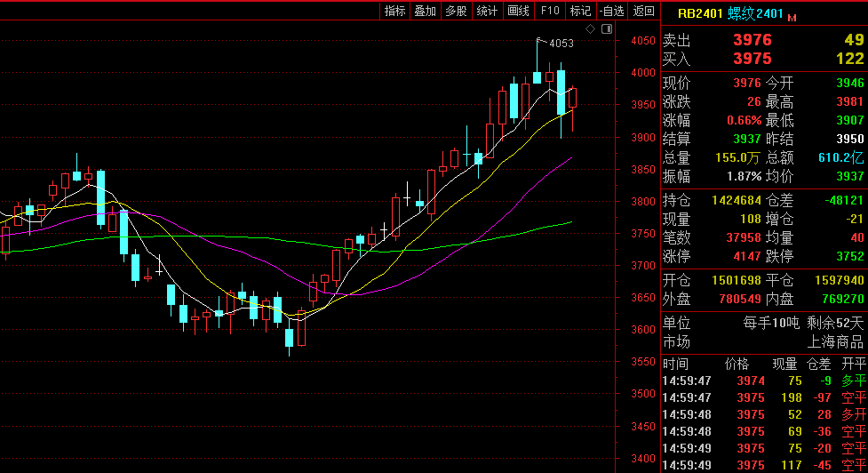Click the 卖出 sell price 3976
The width and height of the screenshot is (868, 473).
[752, 40]
